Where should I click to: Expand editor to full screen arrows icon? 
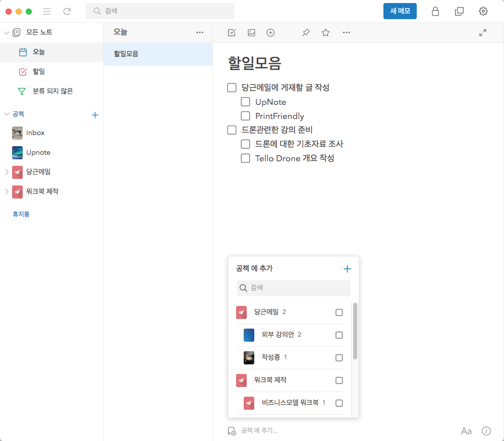(x=483, y=32)
